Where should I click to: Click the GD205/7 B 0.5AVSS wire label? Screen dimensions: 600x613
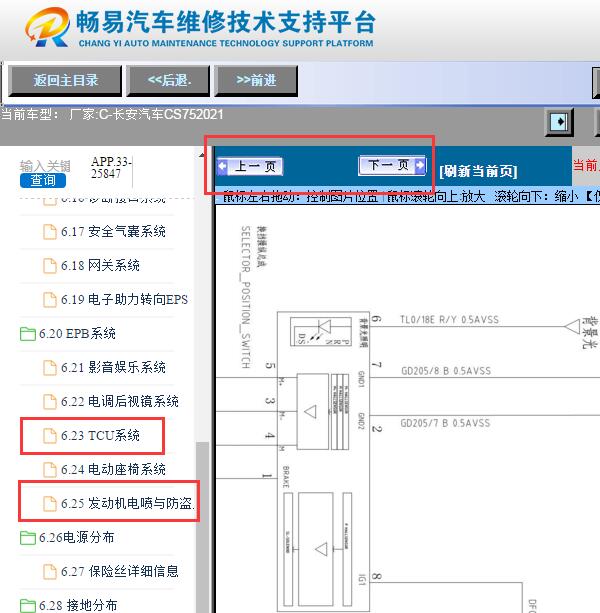click(x=445, y=423)
